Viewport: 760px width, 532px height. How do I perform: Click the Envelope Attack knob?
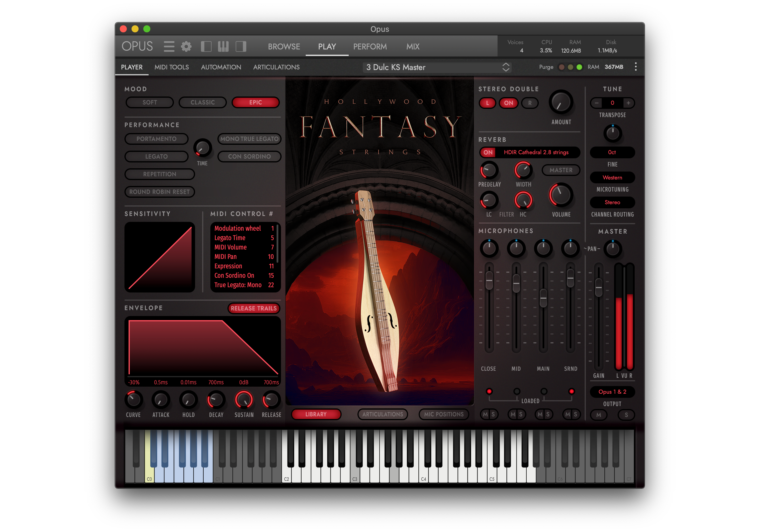[x=161, y=400]
